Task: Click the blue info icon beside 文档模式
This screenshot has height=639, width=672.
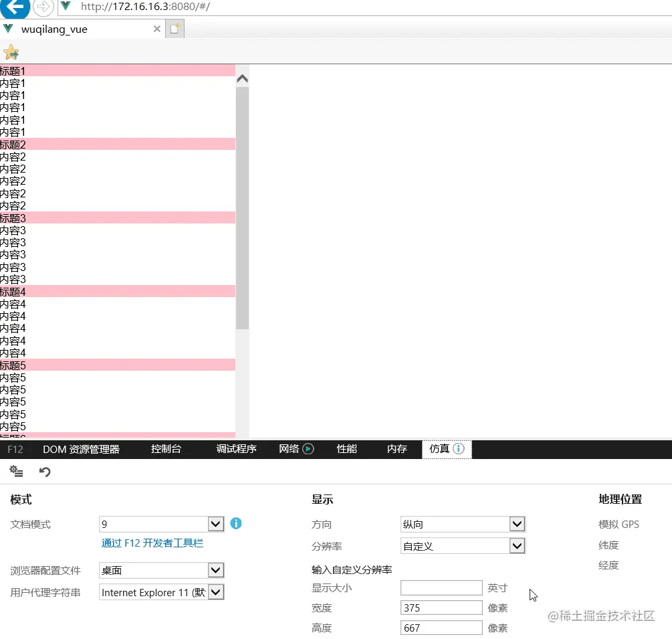Action: click(235, 524)
